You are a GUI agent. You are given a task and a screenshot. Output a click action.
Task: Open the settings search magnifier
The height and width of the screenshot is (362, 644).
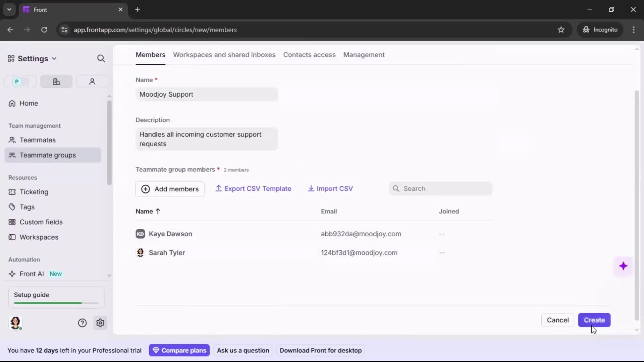point(101,58)
